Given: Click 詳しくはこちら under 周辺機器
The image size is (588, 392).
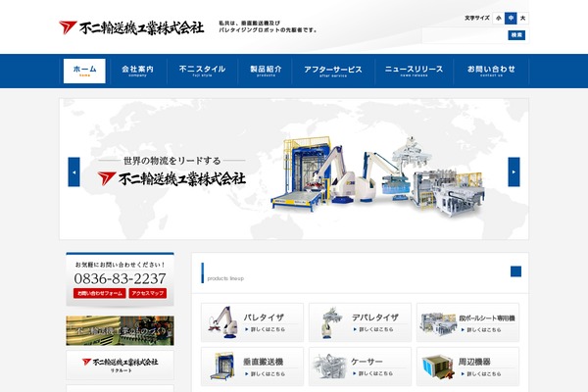Looking at the screenshot, I should click(x=481, y=374).
